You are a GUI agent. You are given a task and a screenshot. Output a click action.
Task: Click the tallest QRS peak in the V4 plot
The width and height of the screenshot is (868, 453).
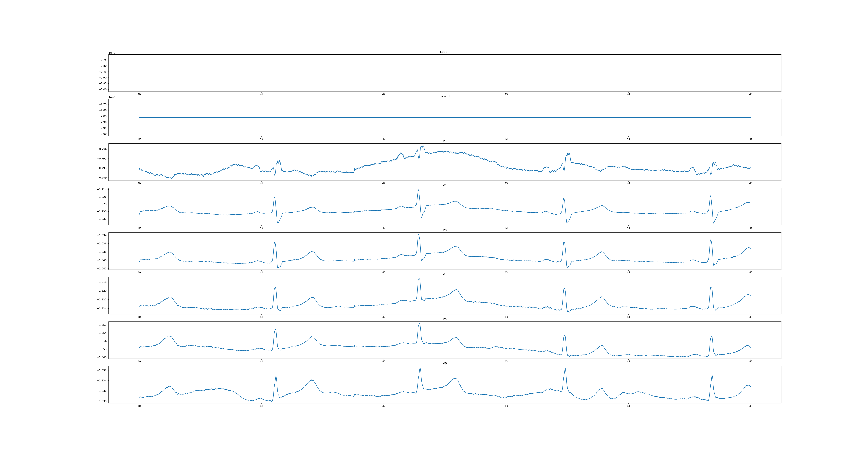pyautogui.click(x=419, y=279)
